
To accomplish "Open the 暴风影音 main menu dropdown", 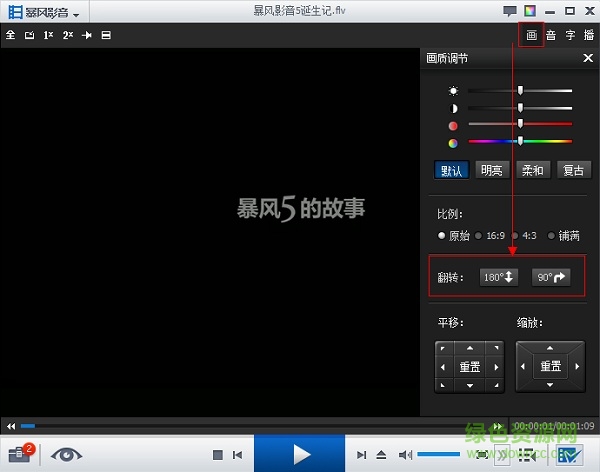I will (x=45, y=11).
